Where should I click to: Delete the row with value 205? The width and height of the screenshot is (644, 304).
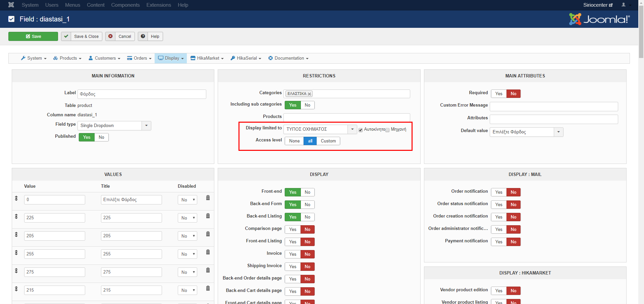(x=208, y=234)
